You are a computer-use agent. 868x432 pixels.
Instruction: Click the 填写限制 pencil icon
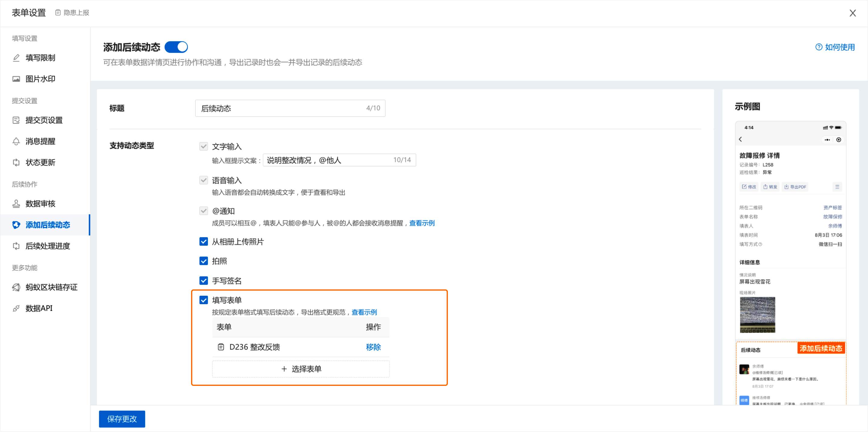[x=16, y=58]
